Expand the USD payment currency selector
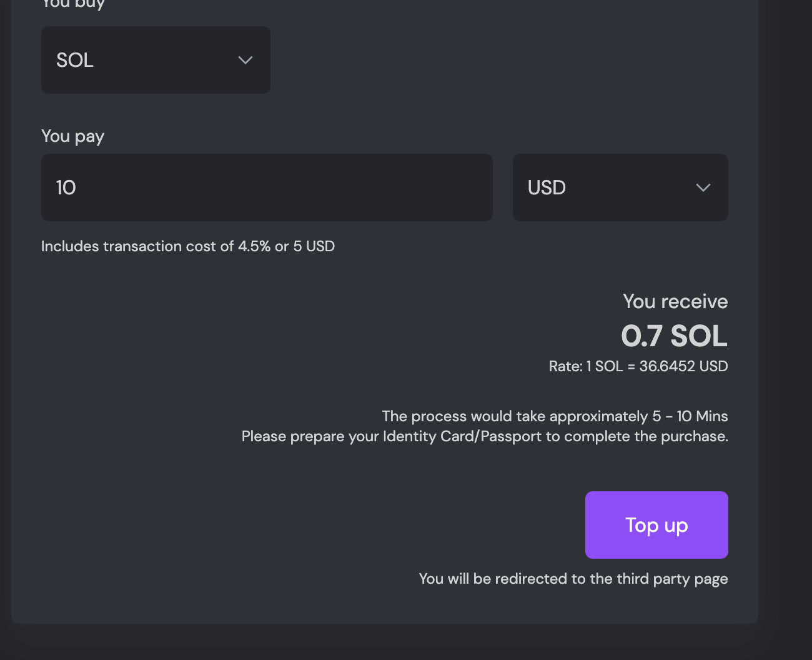Image resolution: width=812 pixels, height=660 pixels. pos(620,187)
